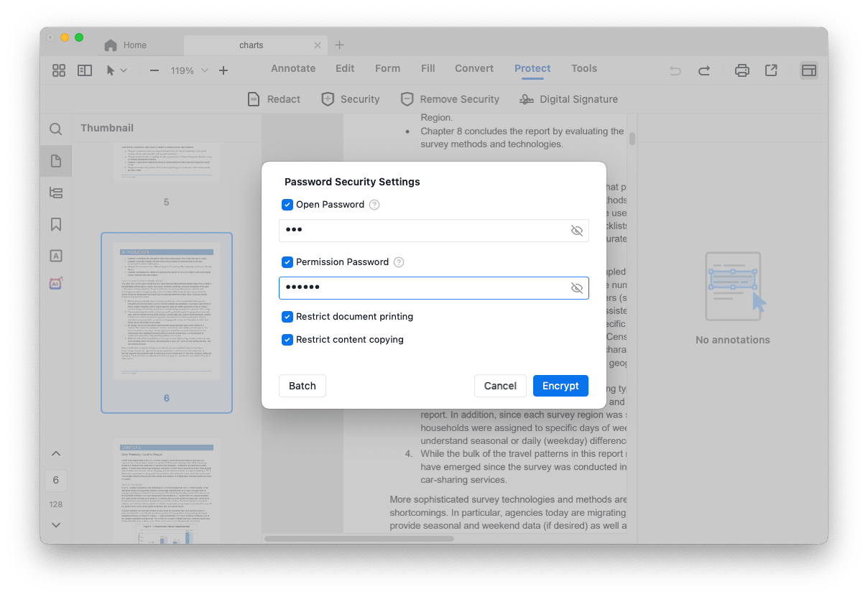
Task: Click the redo arrow icon
Action: (704, 70)
